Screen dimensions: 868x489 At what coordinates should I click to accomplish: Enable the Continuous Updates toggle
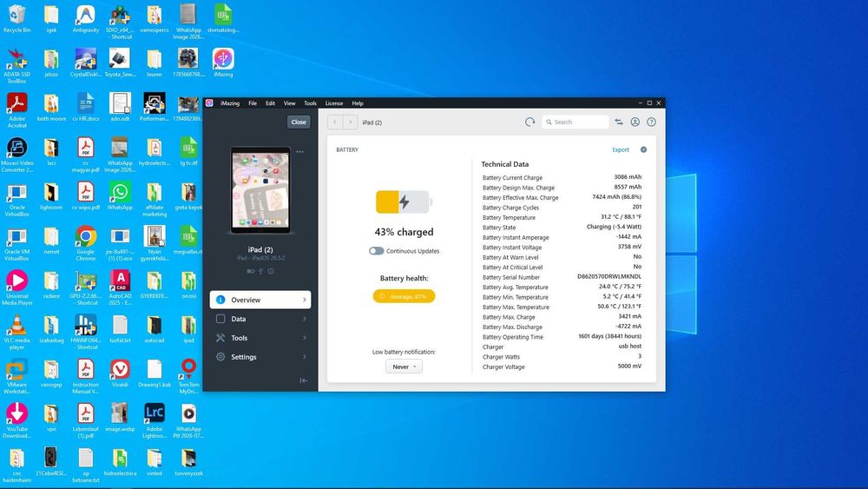click(377, 251)
